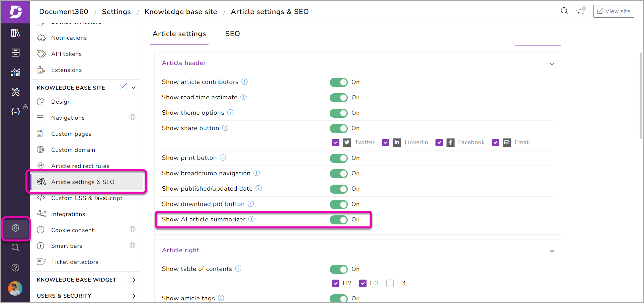Click info icon beside Show print button
The width and height of the screenshot is (644, 303).
coord(223,158)
